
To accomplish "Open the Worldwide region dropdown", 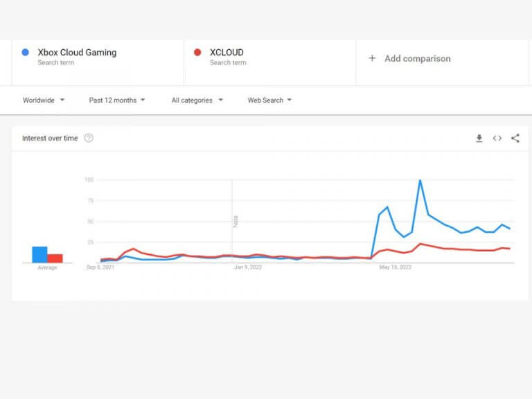I will 44,100.
